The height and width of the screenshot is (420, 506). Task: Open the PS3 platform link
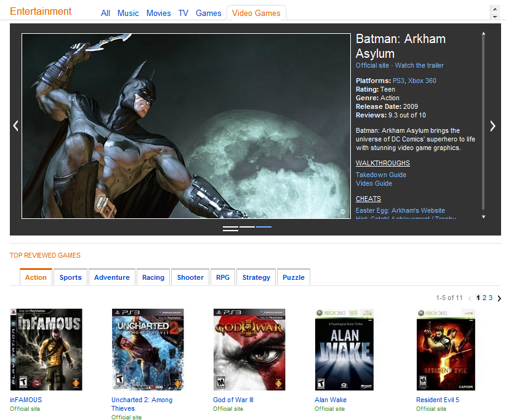[398, 81]
